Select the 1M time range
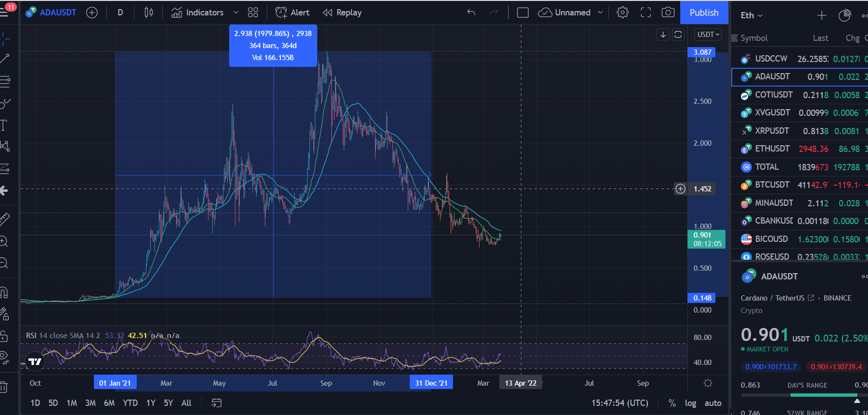 pyautogui.click(x=72, y=403)
